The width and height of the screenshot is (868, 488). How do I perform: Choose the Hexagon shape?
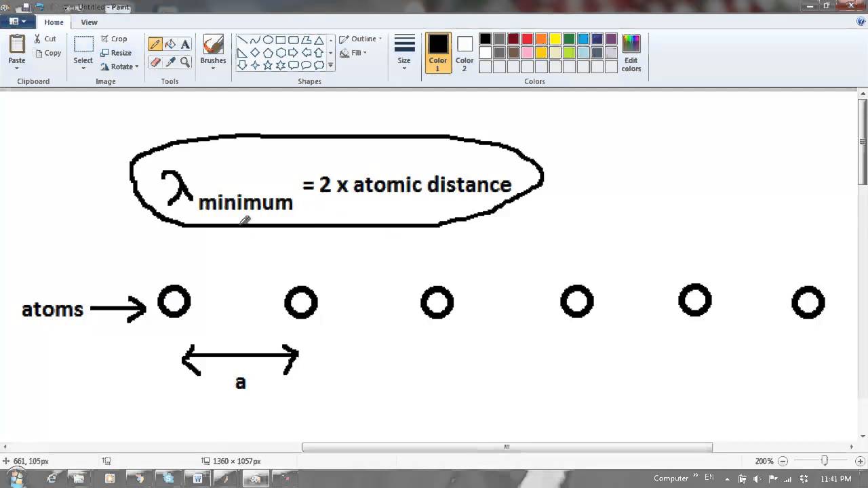tap(281, 53)
